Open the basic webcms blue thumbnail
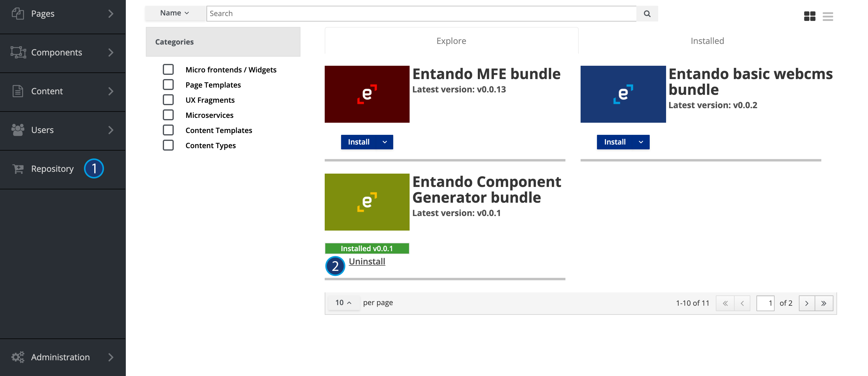Screen dimensions: 868x376 point(623,94)
